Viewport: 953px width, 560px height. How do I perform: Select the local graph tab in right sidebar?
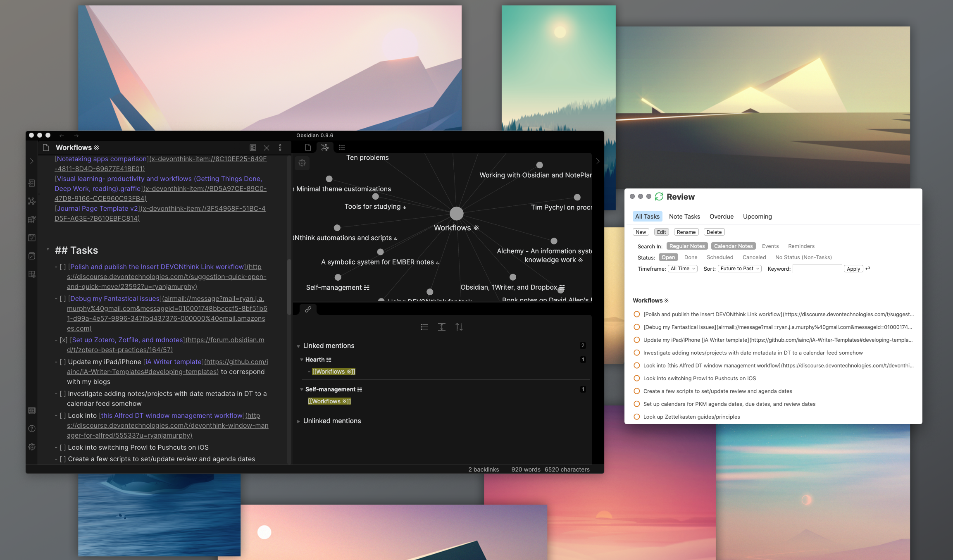pos(325,147)
